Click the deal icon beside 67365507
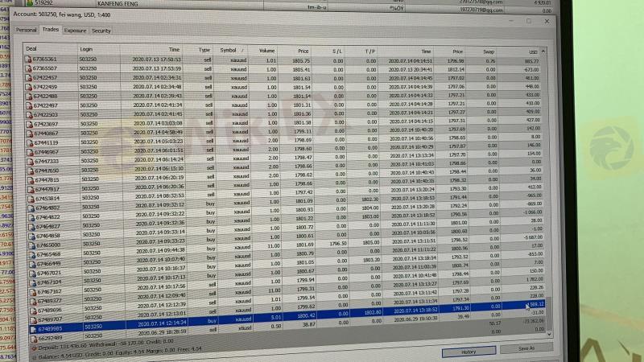 point(28,68)
